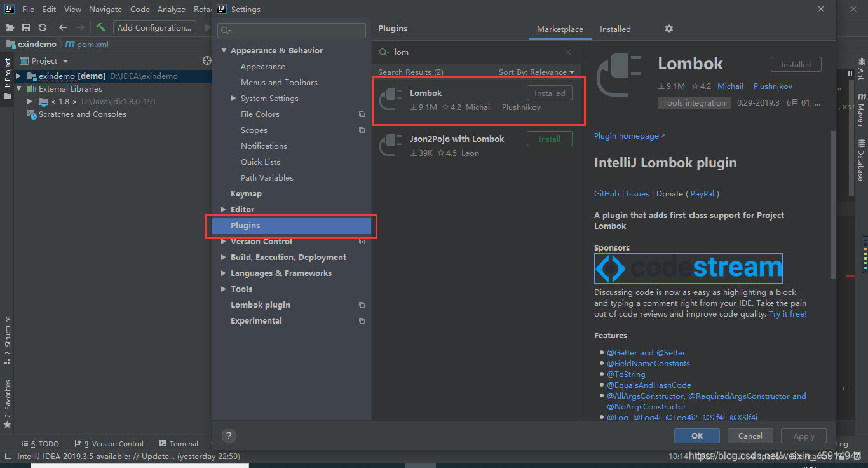
Task: Click the File Colors project-level icon
Action: point(362,114)
